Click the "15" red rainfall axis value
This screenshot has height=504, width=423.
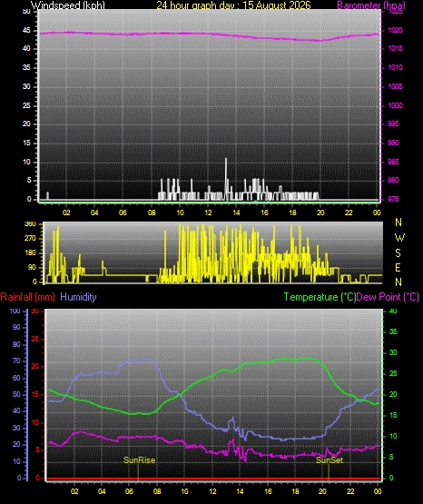[x=35, y=395]
